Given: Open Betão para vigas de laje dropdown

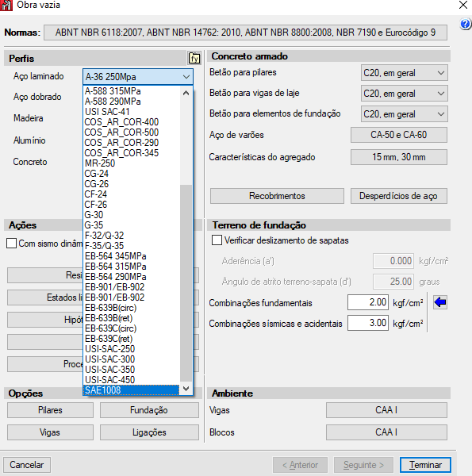Looking at the screenshot, I should [404, 94].
